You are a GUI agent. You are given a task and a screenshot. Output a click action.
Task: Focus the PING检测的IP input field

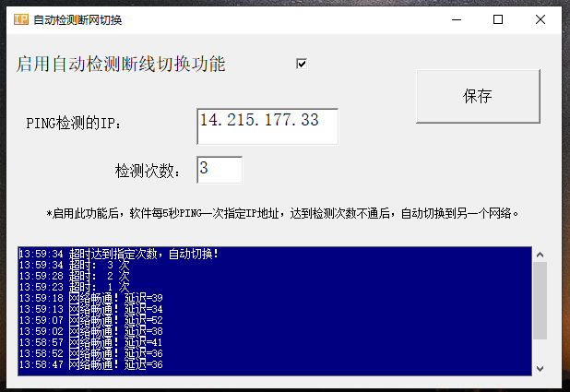click(x=267, y=126)
